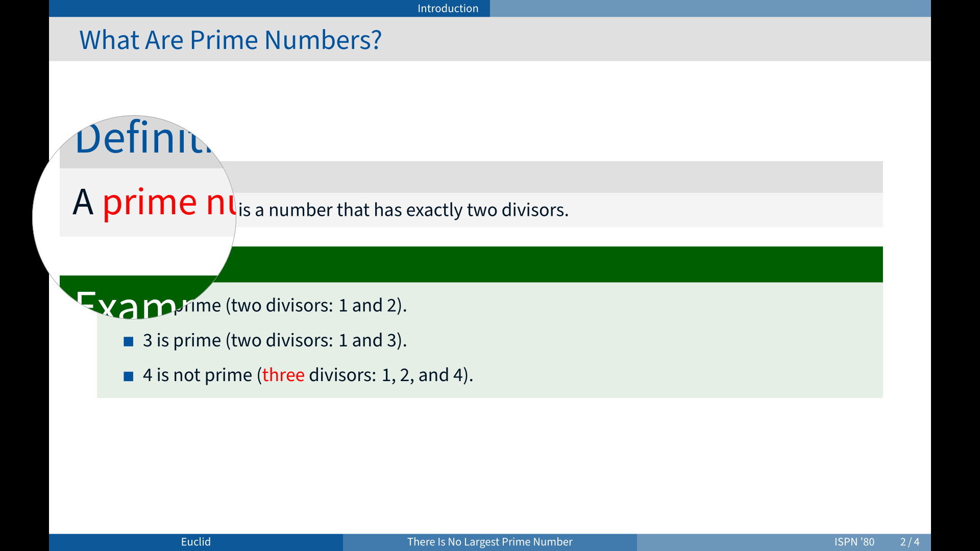Click the bullet square beside '4 is not prime'
Screen dimensions: 980x551
pyautogui.click(x=129, y=377)
